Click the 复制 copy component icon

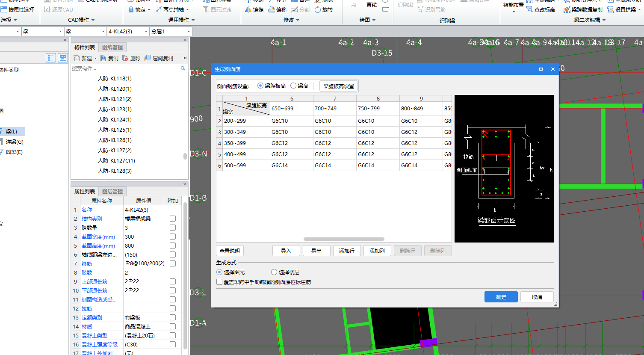coord(103,58)
